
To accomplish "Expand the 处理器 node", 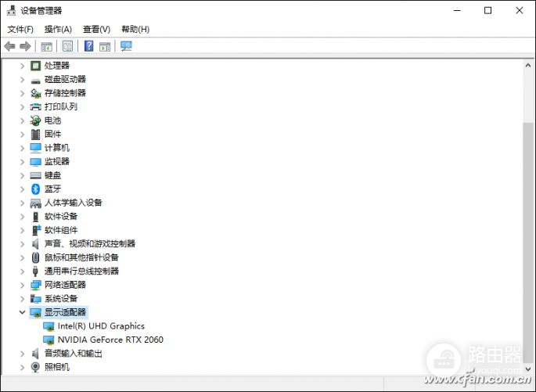I will click(22, 66).
